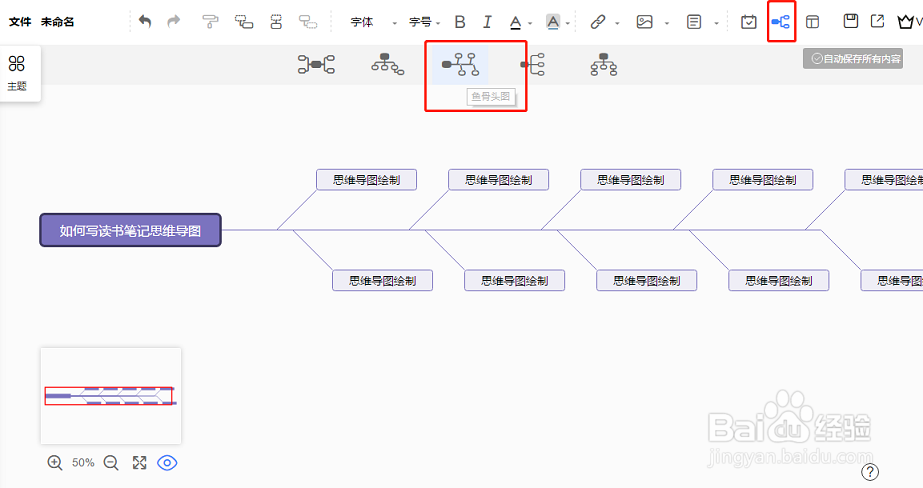Image resolution: width=923 pixels, height=488 pixels.
Task: Zoom in the canvas
Action: (55, 463)
